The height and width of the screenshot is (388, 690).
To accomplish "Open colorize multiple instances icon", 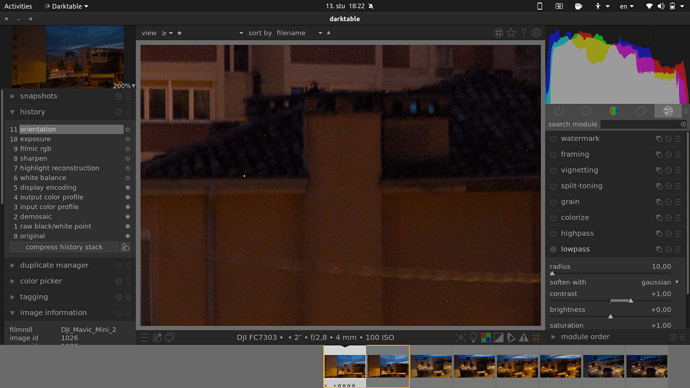I will coord(659,218).
